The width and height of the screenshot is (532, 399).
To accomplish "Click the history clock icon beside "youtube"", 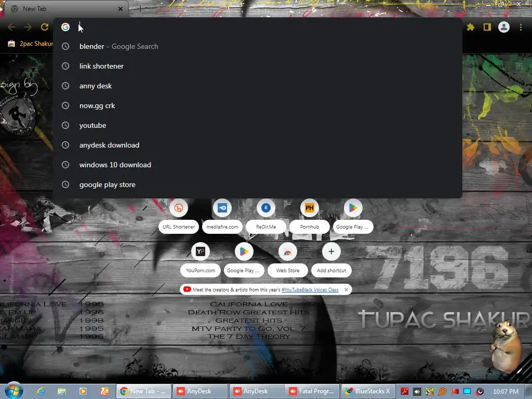I will click(x=65, y=125).
